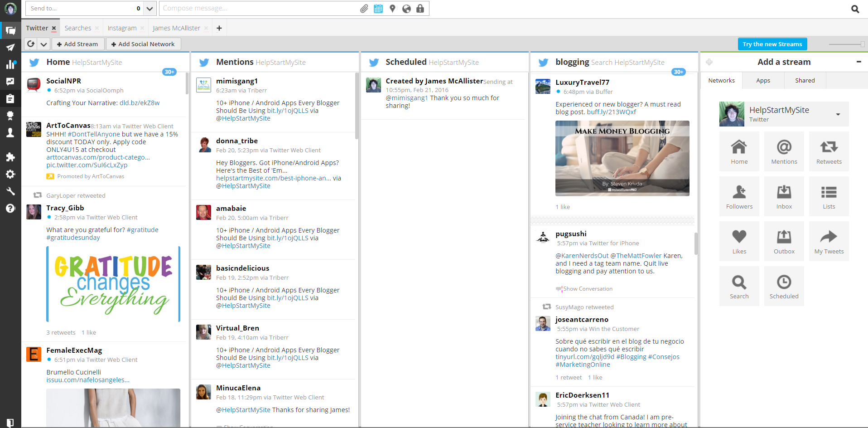This screenshot has width=868, height=428.
Task: Select the Apps tab in Add a stream
Action: [x=763, y=80]
